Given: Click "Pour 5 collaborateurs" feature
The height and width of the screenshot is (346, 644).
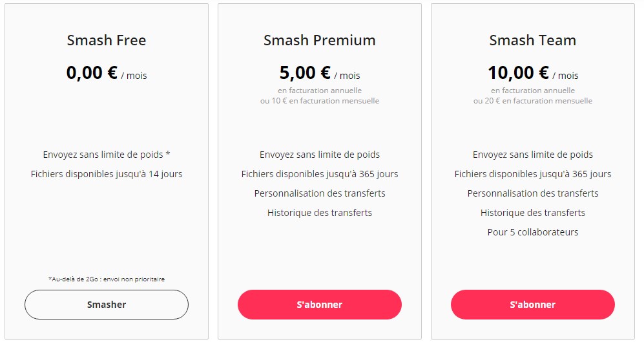Looking at the screenshot, I should [x=533, y=232].
